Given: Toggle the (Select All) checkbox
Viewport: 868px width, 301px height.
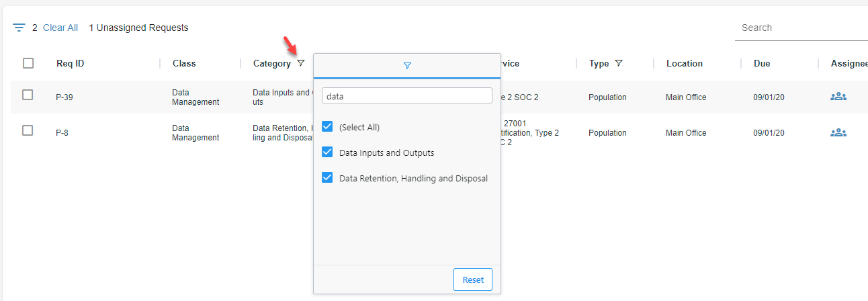Looking at the screenshot, I should [328, 126].
